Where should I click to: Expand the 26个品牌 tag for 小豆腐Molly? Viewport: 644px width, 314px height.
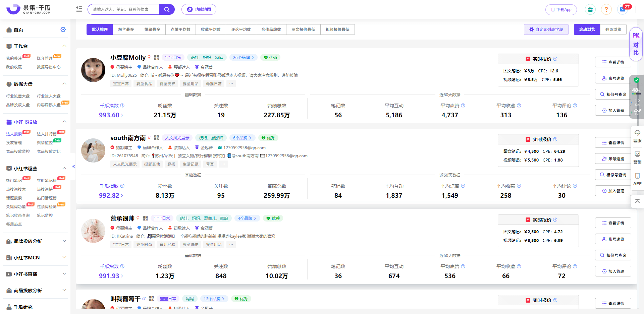coord(244,57)
